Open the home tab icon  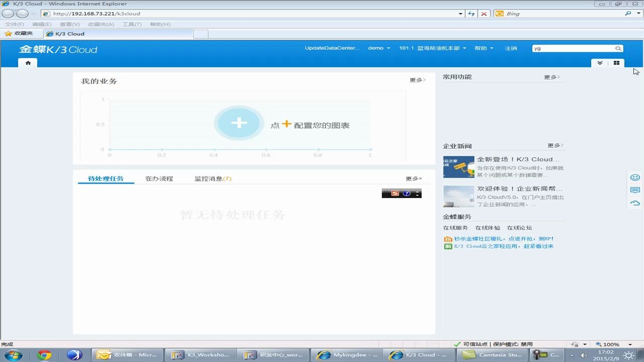click(x=28, y=63)
